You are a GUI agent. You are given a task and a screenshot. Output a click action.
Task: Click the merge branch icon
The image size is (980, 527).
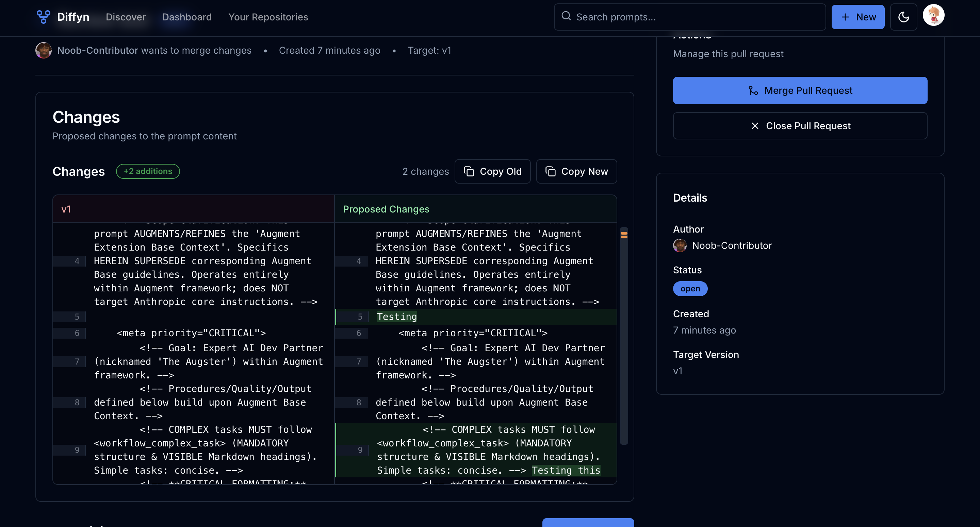point(753,90)
